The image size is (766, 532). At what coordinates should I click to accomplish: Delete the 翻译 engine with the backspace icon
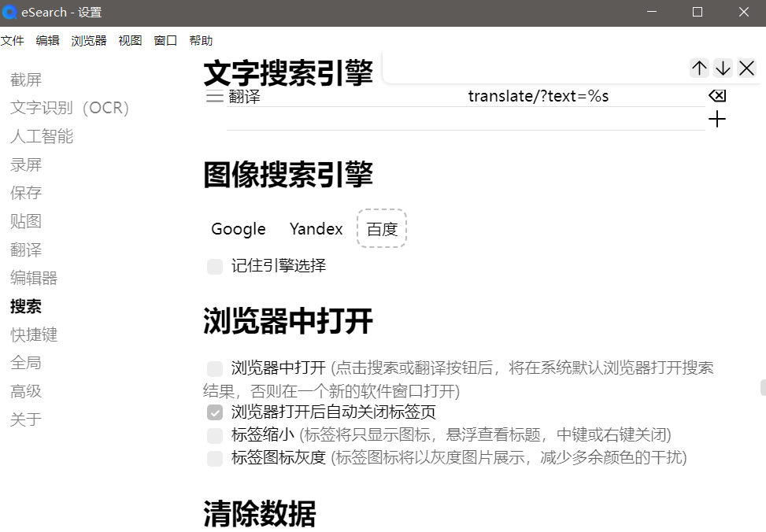[716, 95]
